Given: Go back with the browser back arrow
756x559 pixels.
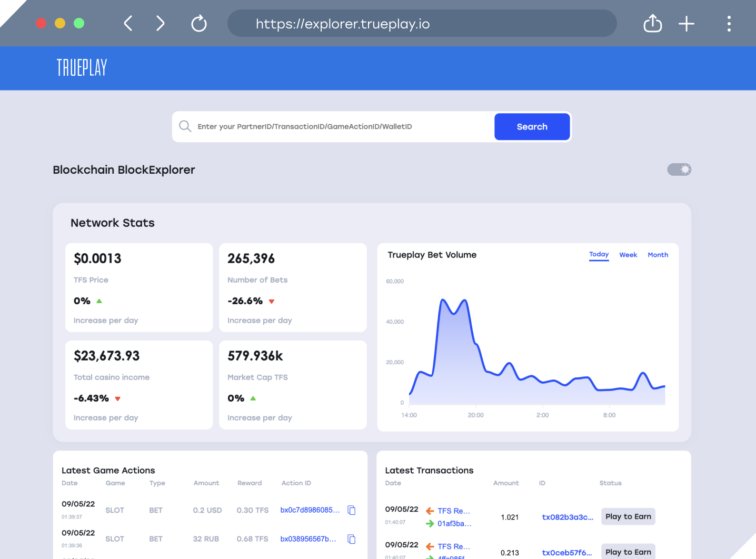Looking at the screenshot, I should click(x=128, y=24).
